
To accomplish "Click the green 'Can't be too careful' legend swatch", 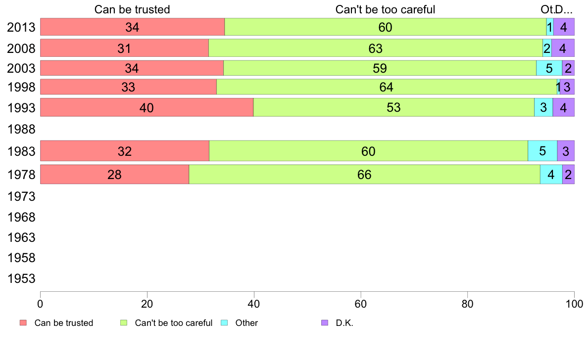I will tap(124, 323).
